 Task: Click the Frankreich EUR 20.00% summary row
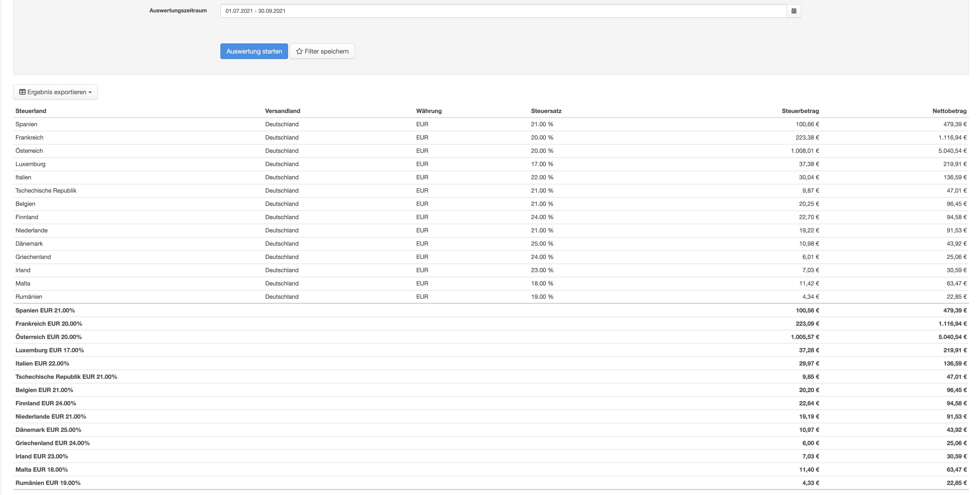coord(49,324)
